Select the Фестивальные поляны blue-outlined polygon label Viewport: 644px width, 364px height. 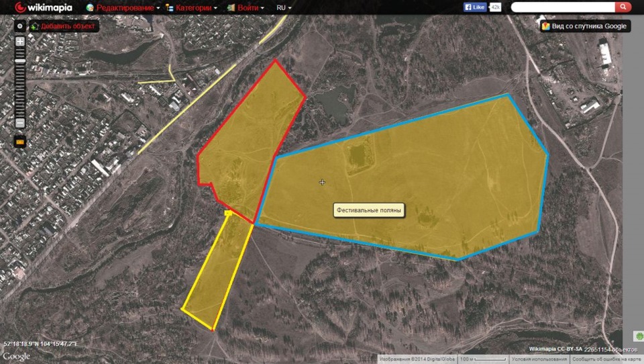[x=369, y=210]
